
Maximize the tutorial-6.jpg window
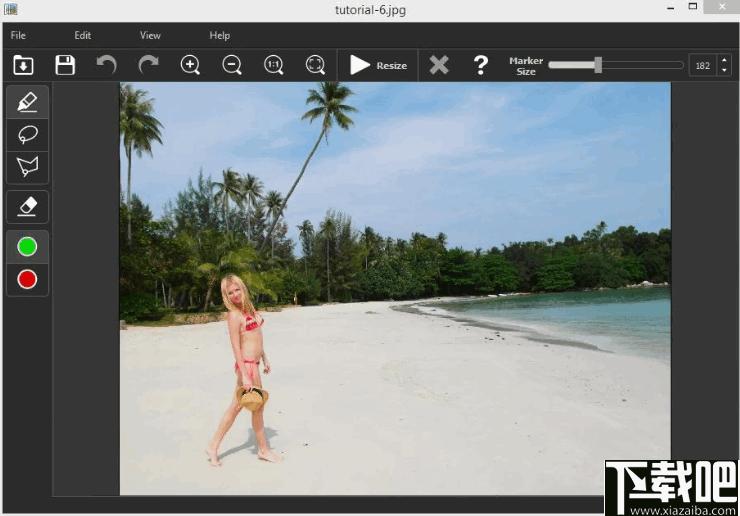(x=693, y=7)
